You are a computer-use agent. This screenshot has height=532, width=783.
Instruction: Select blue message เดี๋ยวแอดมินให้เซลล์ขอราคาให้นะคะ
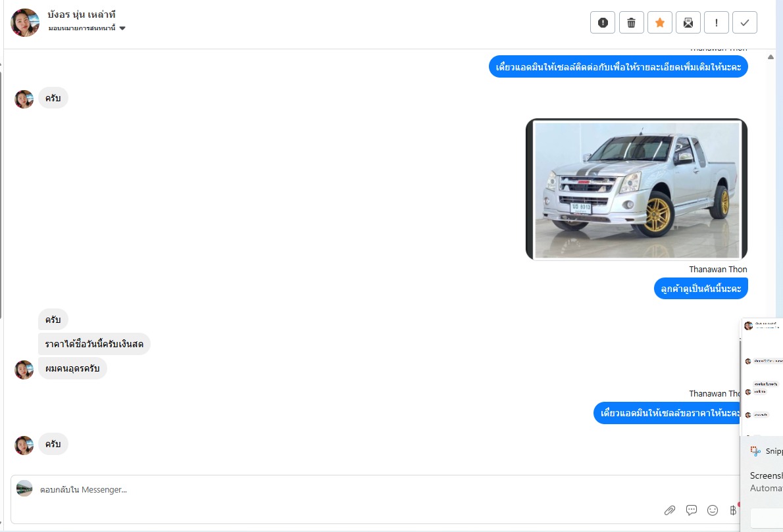[667, 413]
